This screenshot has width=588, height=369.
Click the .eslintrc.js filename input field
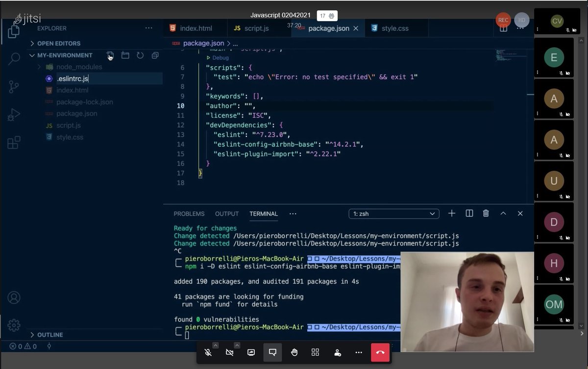click(x=109, y=78)
